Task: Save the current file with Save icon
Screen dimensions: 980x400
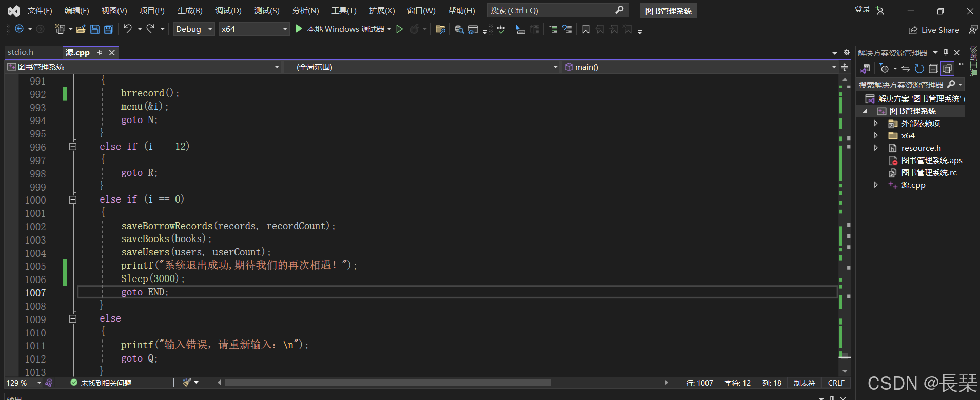Action: 95,29
